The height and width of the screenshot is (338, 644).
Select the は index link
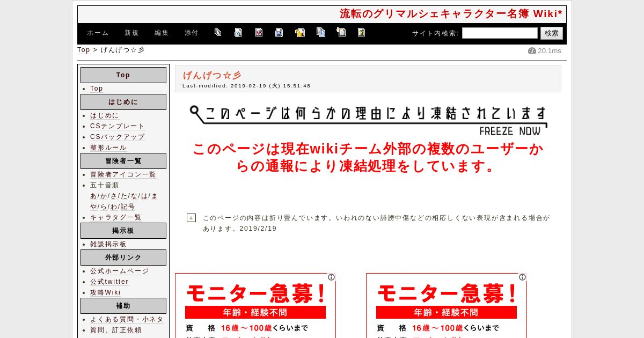click(144, 196)
